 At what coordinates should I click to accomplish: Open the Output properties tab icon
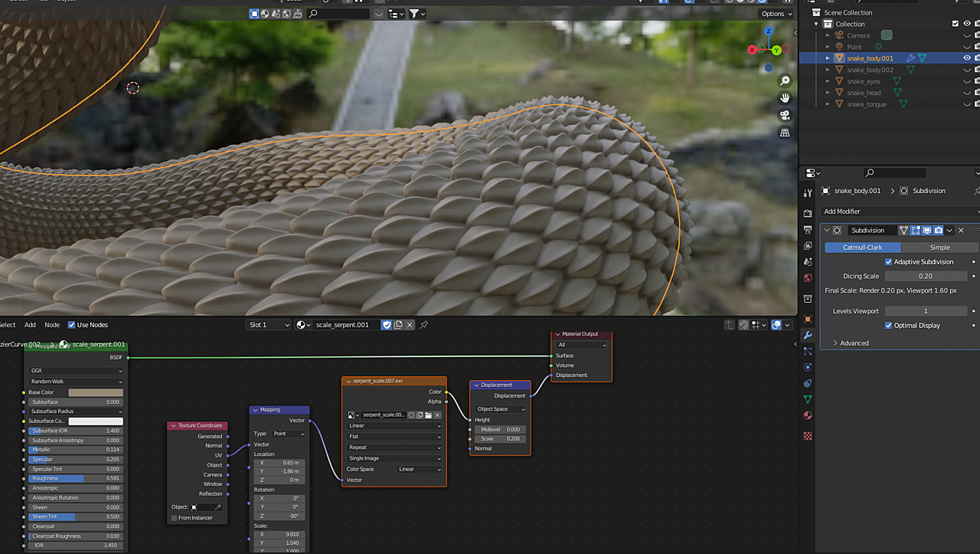pos(808,230)
